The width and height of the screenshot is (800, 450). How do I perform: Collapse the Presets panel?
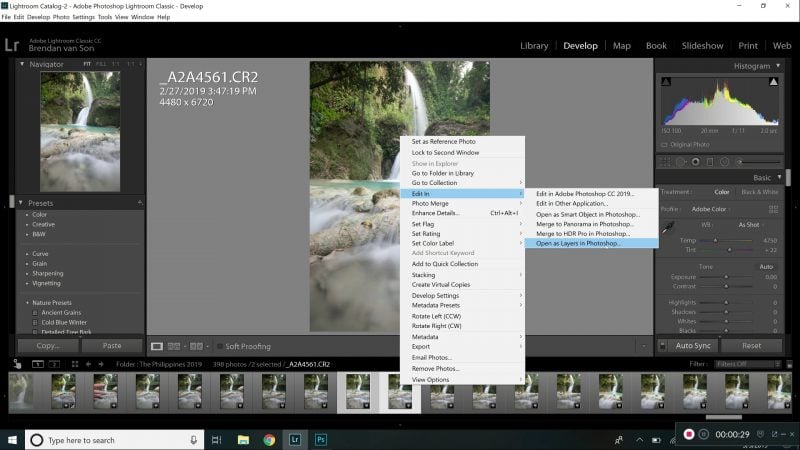21,203
